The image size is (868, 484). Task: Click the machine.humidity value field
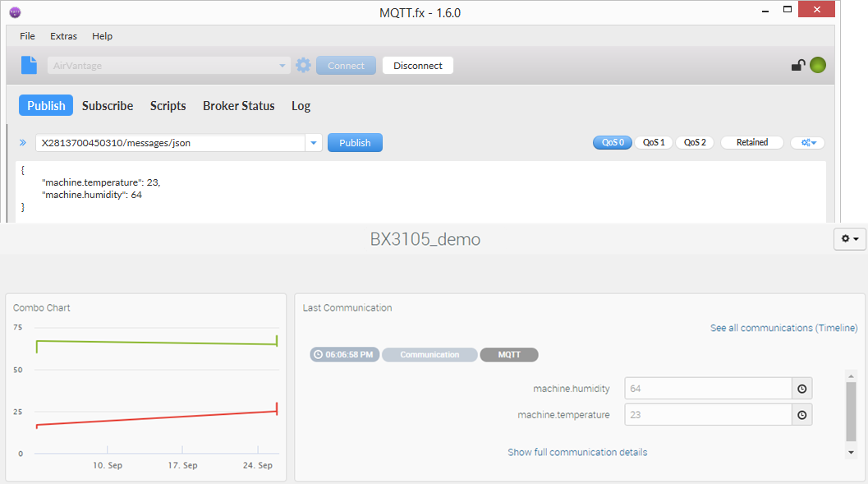click(708, 389)
